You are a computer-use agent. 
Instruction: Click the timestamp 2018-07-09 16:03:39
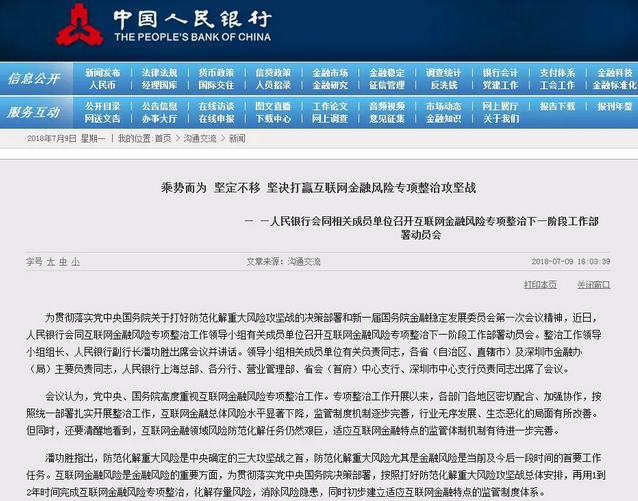point(571,262)
